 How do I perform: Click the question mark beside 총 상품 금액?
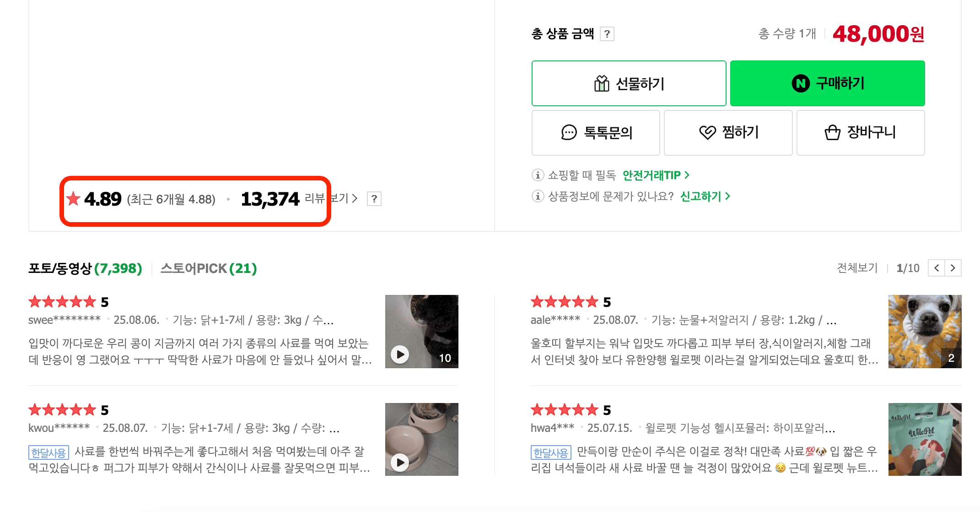tap(608, 34)
